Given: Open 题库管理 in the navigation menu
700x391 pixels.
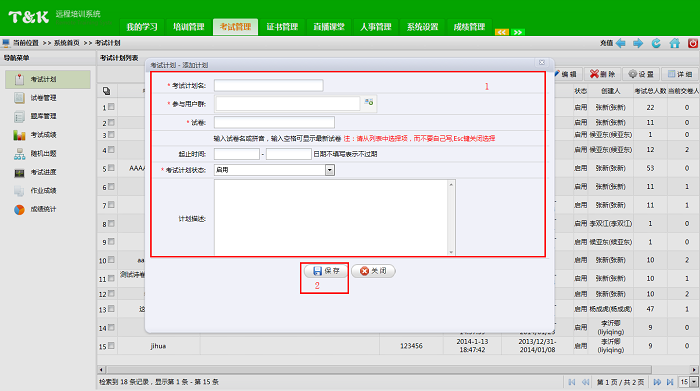Looking at the screenshot, I should [43, 116].
